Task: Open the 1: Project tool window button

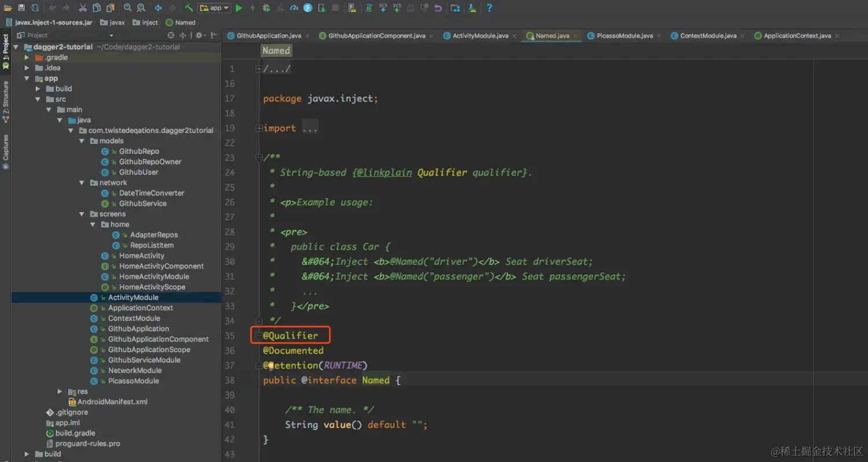Action: pyautogui.click(x=6, y=52)
